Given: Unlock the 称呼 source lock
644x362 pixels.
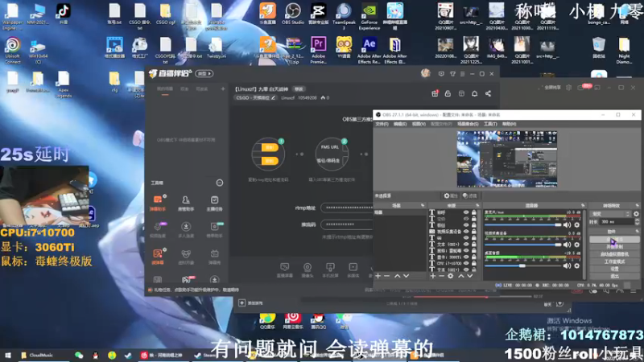Looking at the screenshot, I should click(x=474, y=212).
